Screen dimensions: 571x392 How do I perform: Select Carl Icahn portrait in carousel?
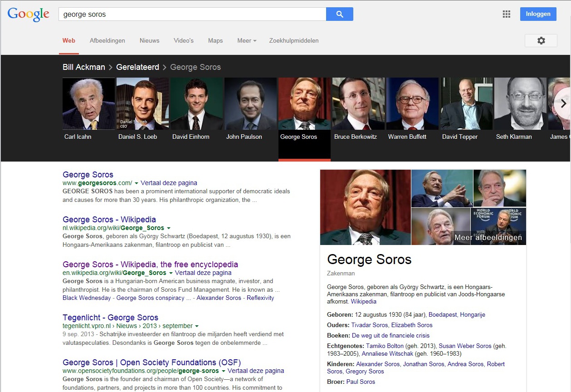pos(88,103)
